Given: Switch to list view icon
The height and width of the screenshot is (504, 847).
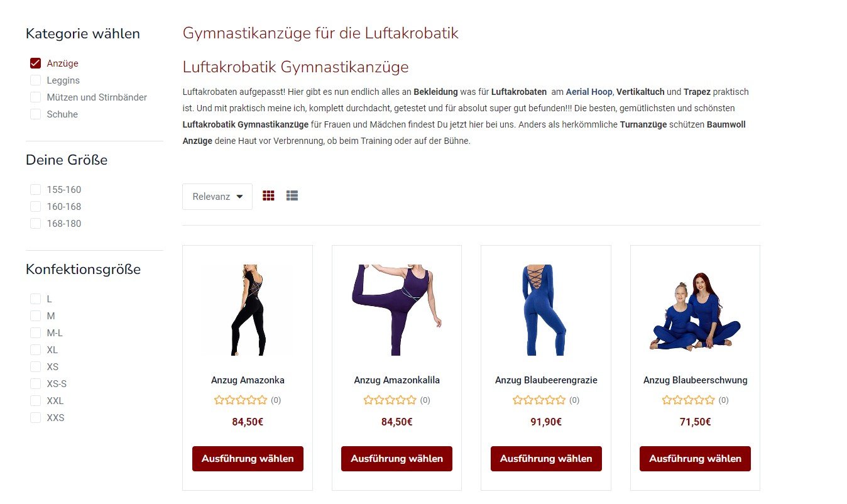Looking at the screenshot, I should [292, 196].
